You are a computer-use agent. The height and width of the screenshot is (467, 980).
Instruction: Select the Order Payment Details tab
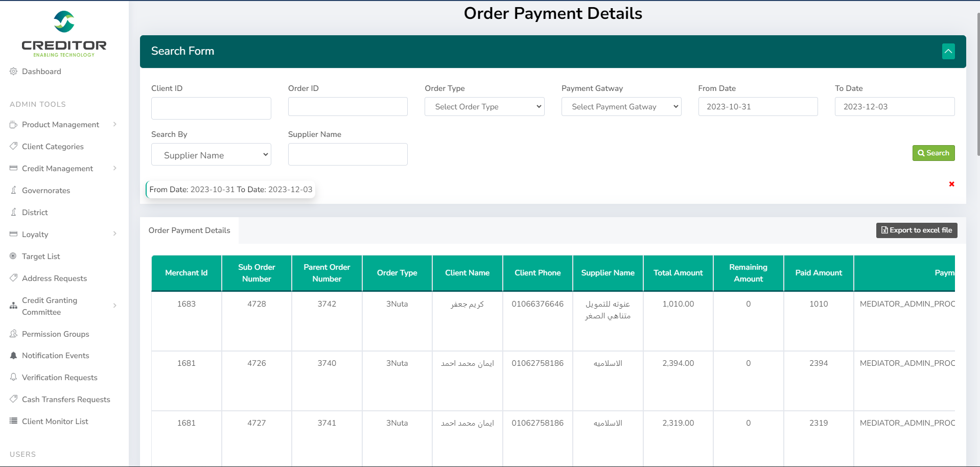coord(189,230)
